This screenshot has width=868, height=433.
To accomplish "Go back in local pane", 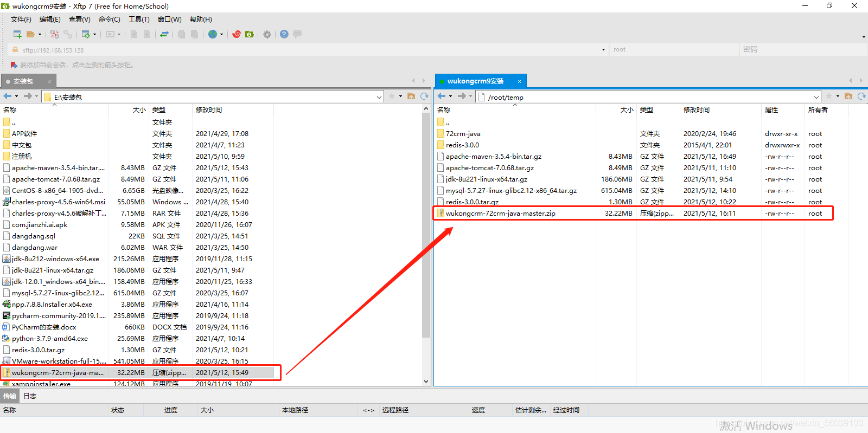I will (x=8, y=96).
